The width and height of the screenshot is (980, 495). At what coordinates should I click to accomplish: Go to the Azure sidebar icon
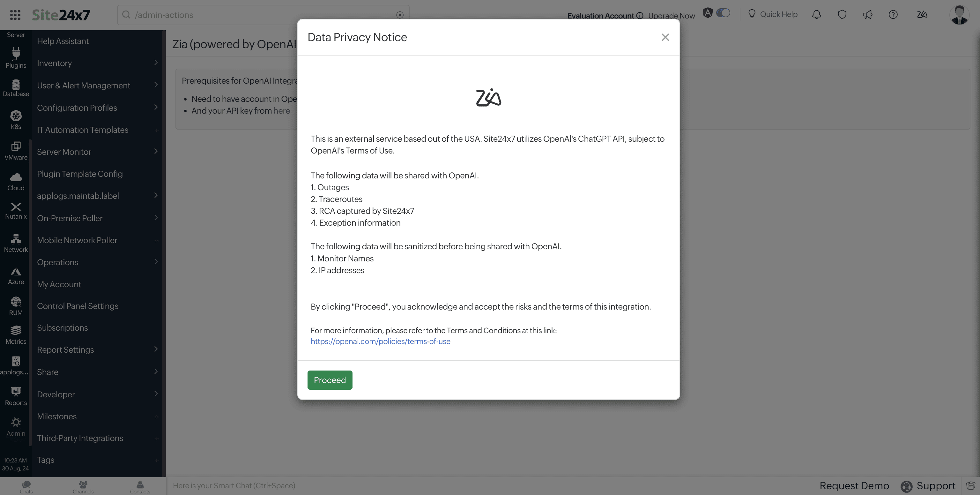(16, 276)
